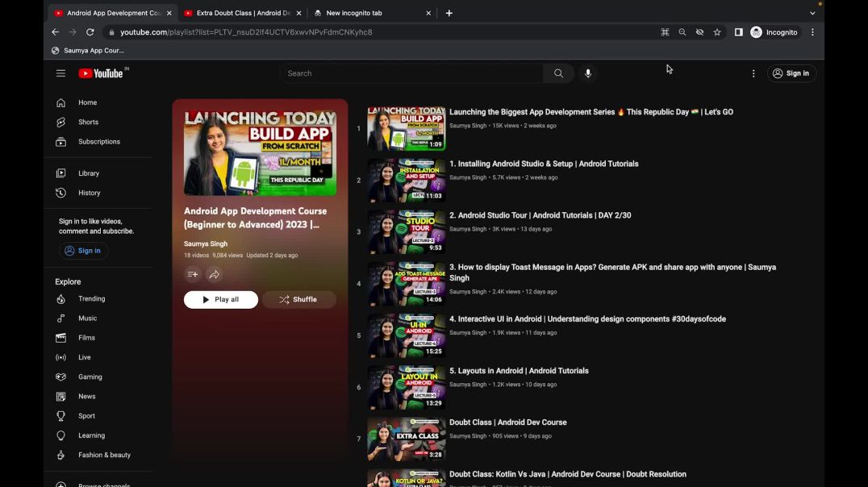Close the New Incognito tab
Screen dimensions: 868x487
[x=428, y=13]
